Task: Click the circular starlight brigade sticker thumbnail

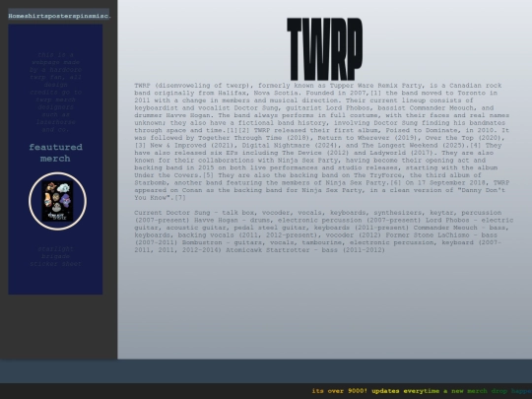Action: point(57,201)
